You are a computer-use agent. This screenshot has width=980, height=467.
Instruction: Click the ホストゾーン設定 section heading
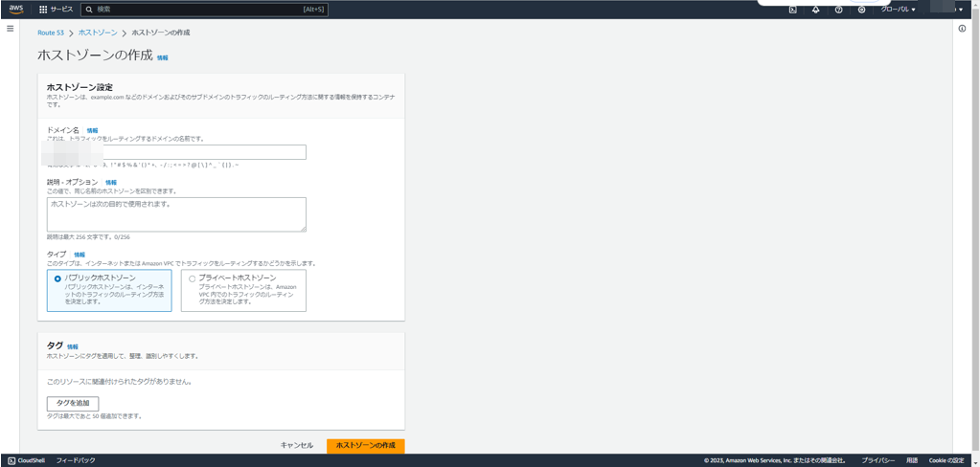tap(80, 87)
